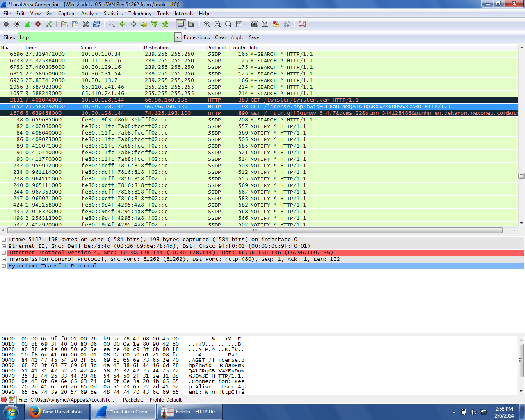Open a capture file folder icon

(64, 24)
